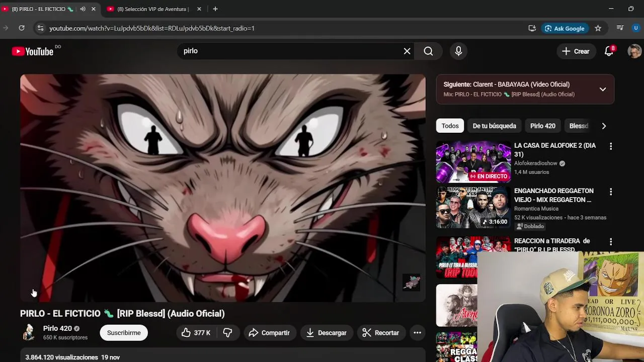This screenshot has height=362, width=644.
Task: Select the Pirlo 420 filter chip
Action: click(x=543, y=126)
